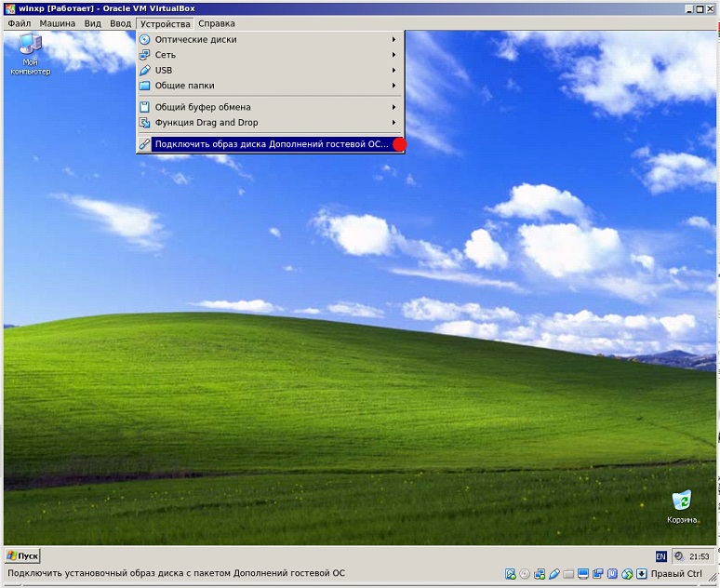Choose Подключить образ диска Дополнений гостевой ОС
The width and height of the screenshot is (720, 588).
271,144
